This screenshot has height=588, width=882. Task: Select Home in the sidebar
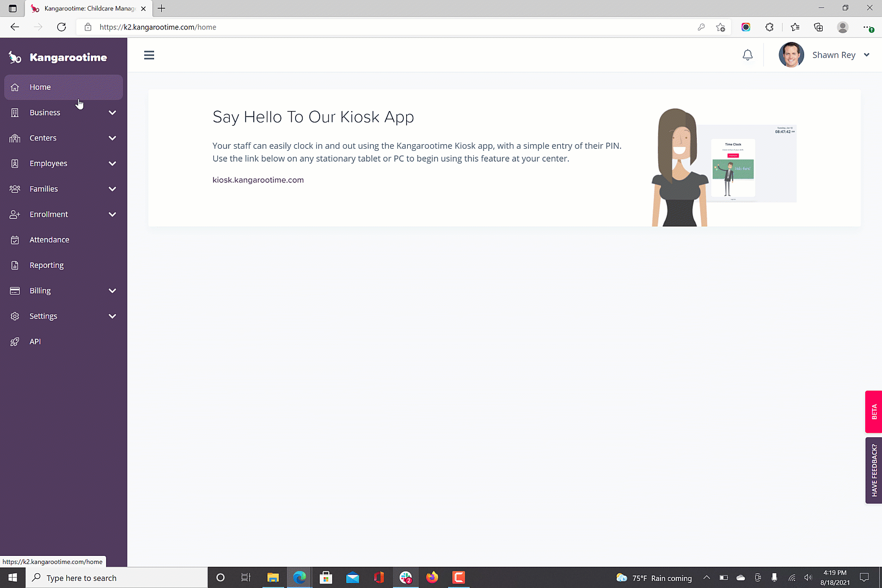coord(40,87)
